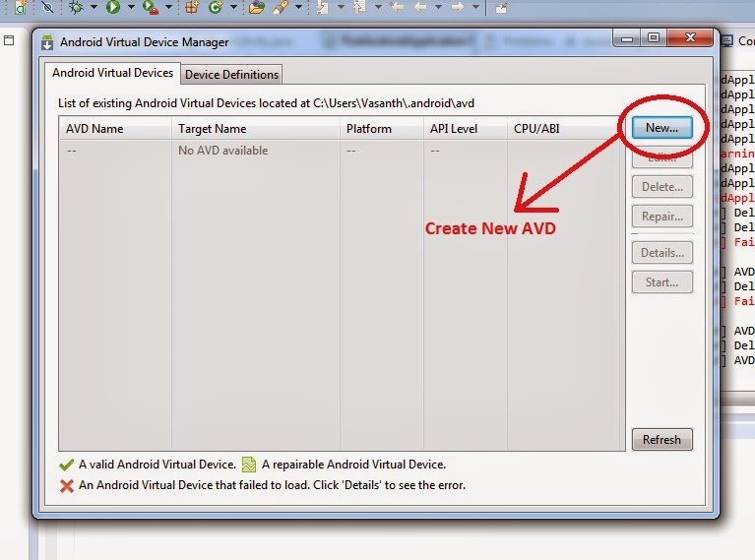Open the Next Annotation dropdown arrow

tap(341, 7)
